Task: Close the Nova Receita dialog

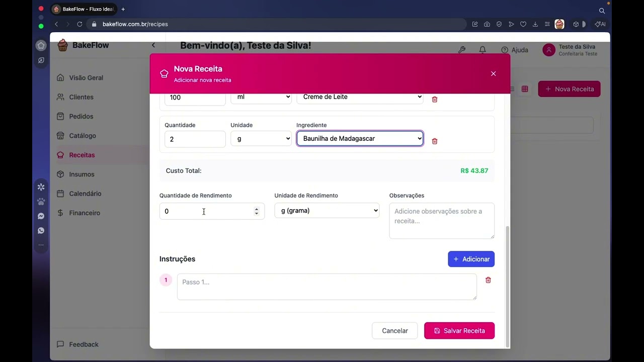Action: 493,74
